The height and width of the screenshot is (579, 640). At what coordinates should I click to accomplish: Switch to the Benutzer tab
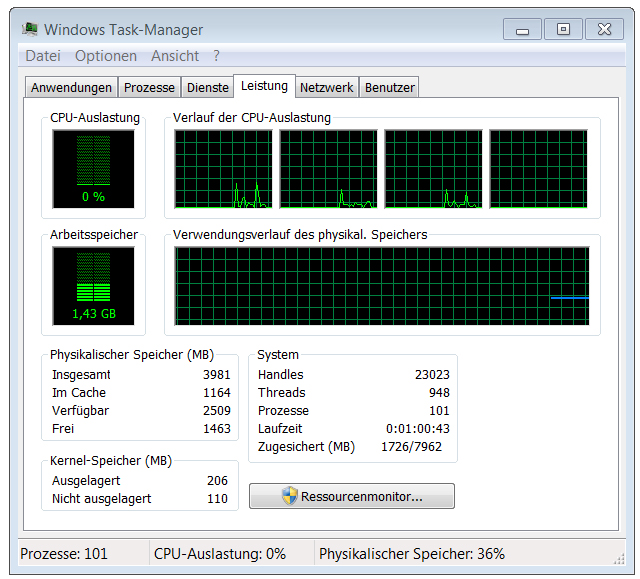pyautogui.click(x=389, y=87)
